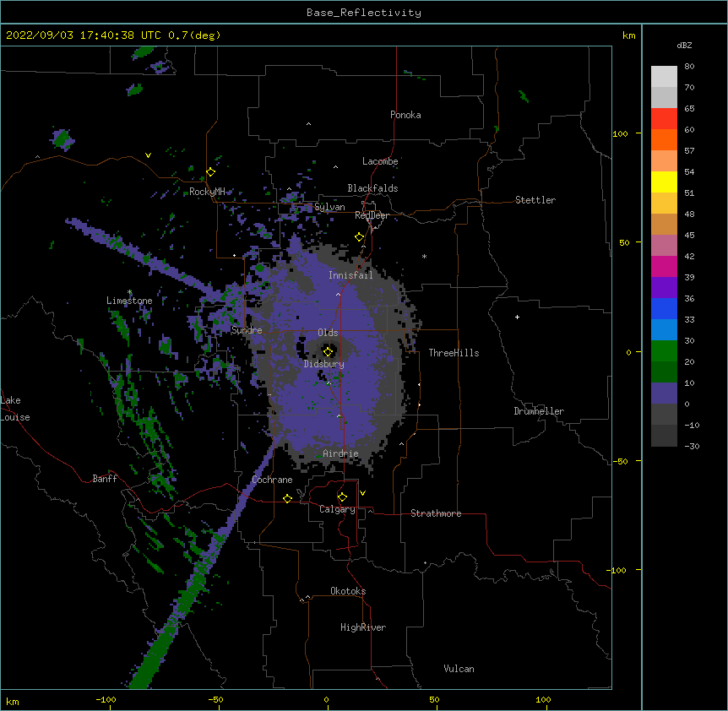Click the purple 10 dBZ legend swatch
The image size is (728, 711).
coord(664,393)
